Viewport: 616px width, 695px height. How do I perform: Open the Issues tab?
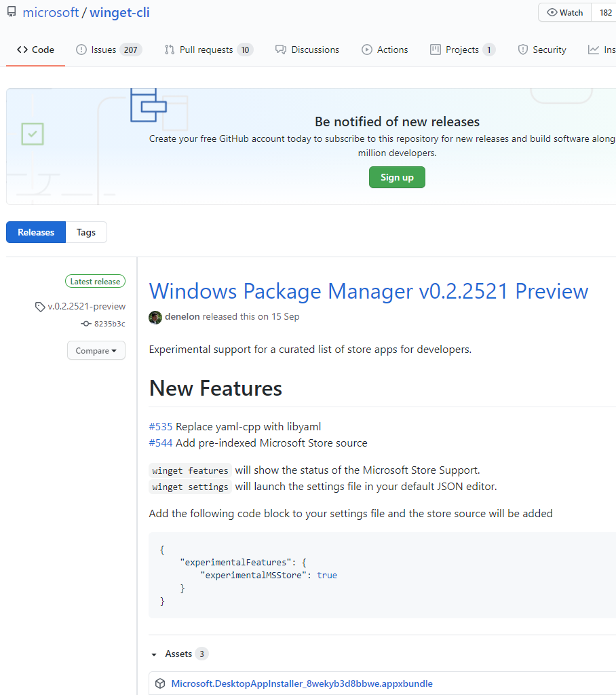coord(109,50)
